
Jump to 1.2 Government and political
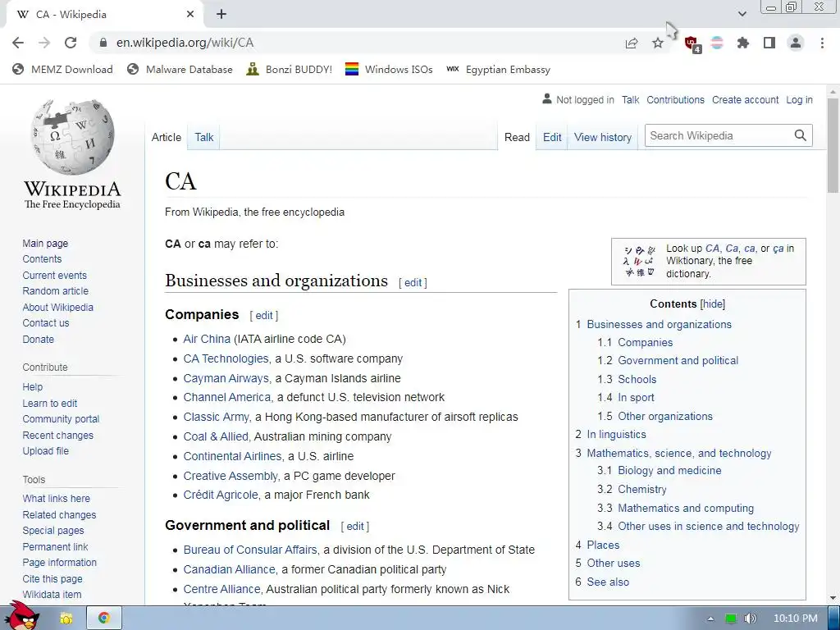click(668, 361)
